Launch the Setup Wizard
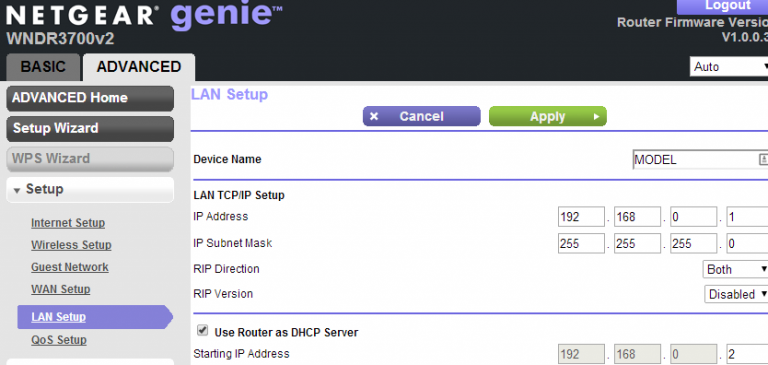 coord(90,128)
